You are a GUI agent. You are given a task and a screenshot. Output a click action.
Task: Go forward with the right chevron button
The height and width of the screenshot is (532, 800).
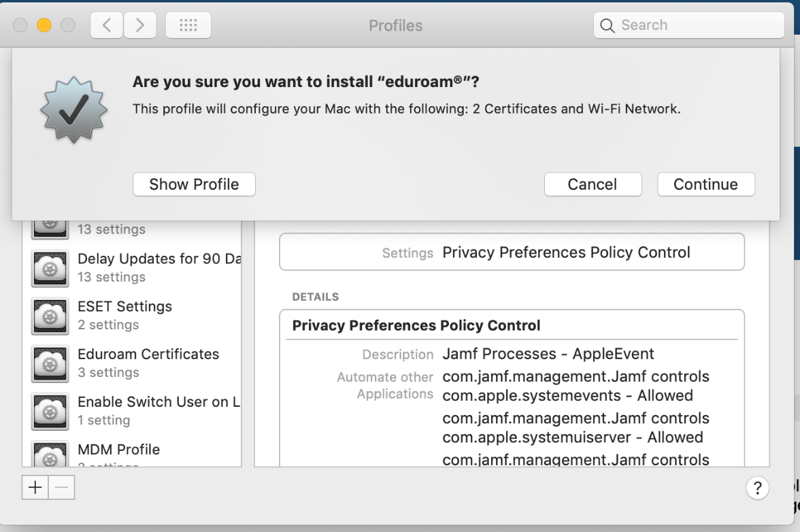tap(140, 25)
